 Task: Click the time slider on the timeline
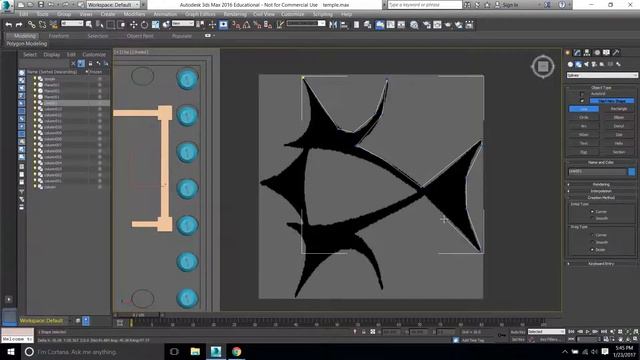coord(137,315)
